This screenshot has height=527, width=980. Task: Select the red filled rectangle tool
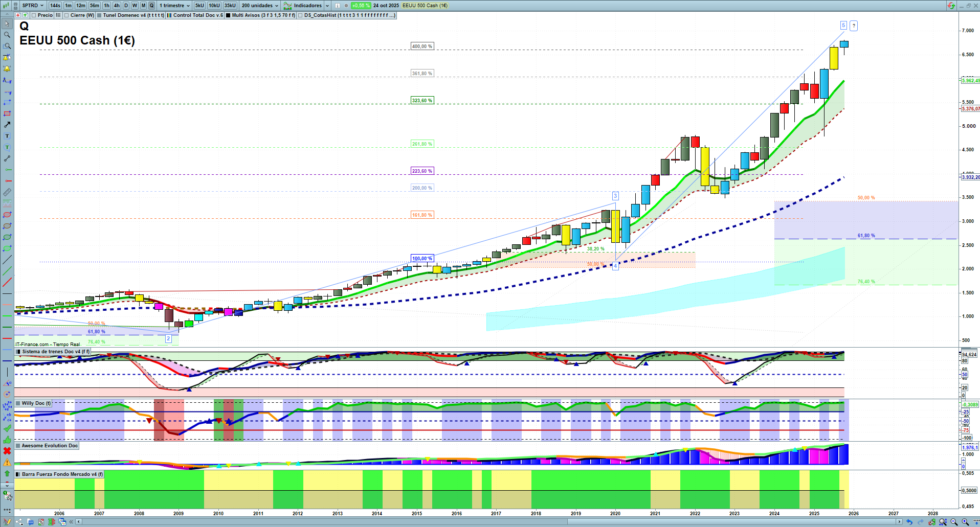click(7, 113)
